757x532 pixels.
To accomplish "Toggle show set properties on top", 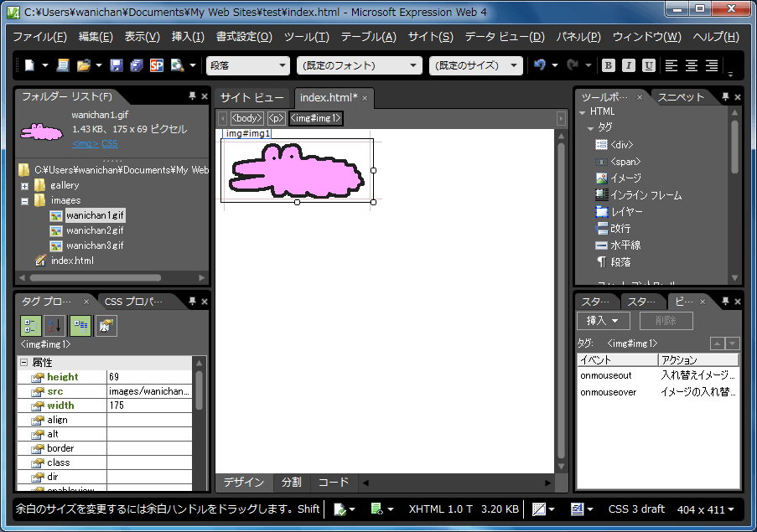I will (80, 326).
